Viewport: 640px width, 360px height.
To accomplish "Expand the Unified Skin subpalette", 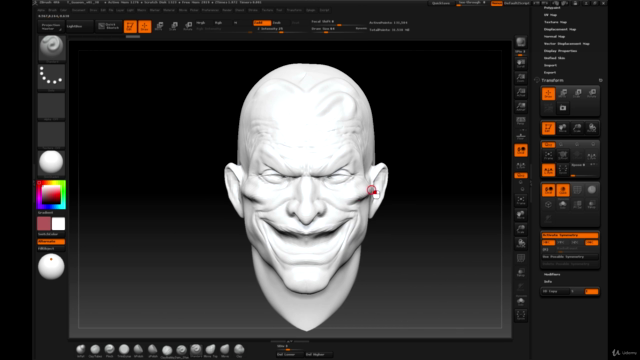I will (554, 58).
